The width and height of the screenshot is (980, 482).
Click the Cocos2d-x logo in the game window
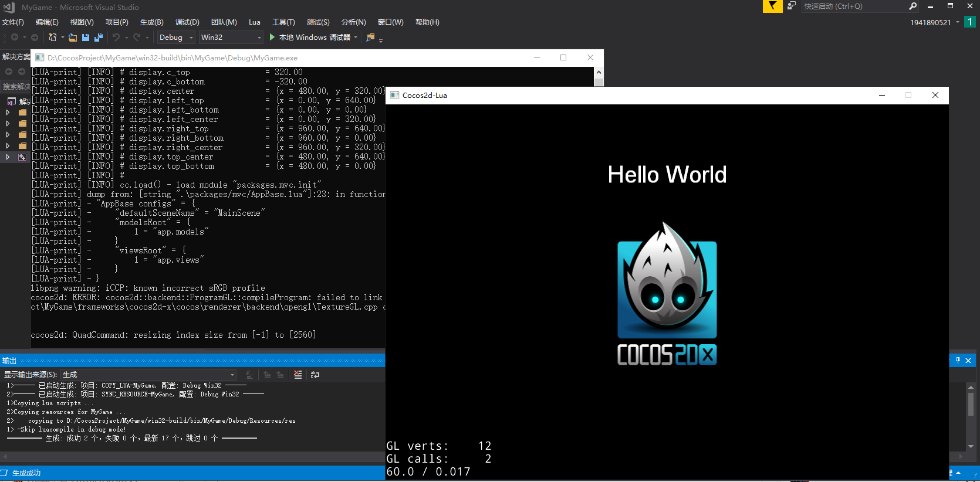click(x=667, y=294)
